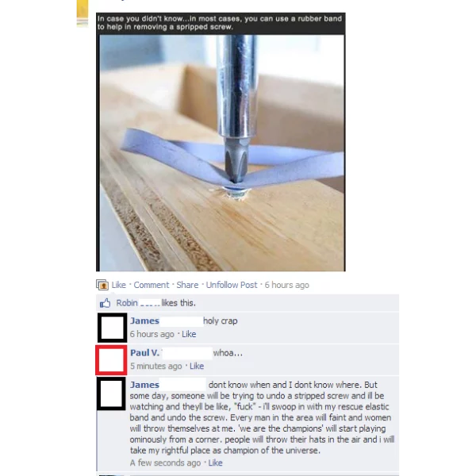
Task: Like Paul V.'s whoa comment
Action: (x=197, y=366)
